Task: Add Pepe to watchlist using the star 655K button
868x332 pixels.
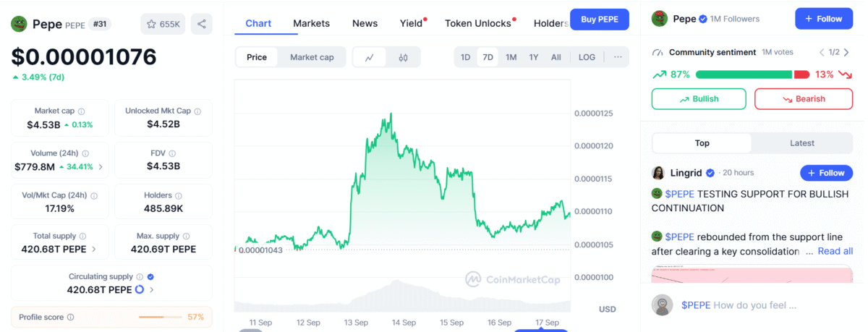Action: pos(163,24)
